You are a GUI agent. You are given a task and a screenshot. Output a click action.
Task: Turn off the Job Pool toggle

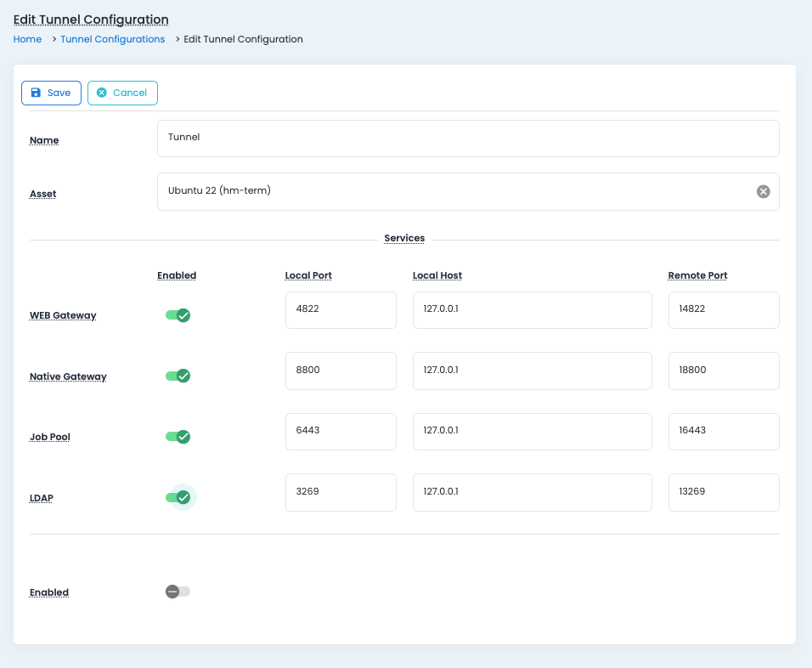(178, 437)
